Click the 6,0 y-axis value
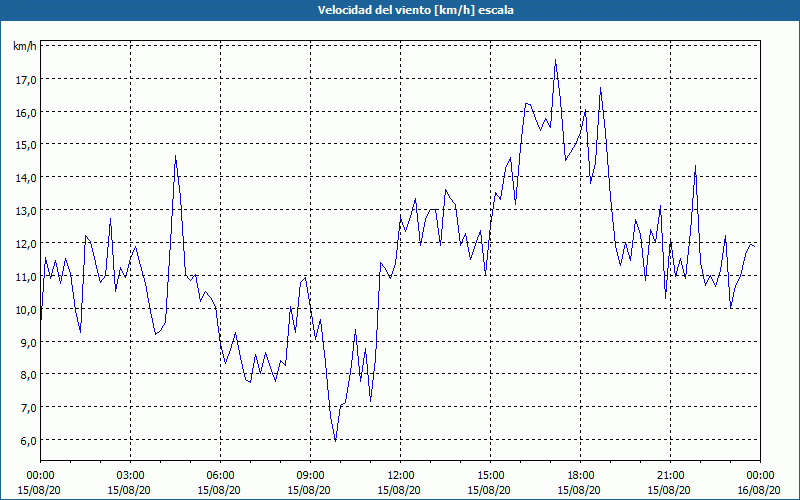Image resolution: width=800 pixels, height=500 pixels. point(29,440)
